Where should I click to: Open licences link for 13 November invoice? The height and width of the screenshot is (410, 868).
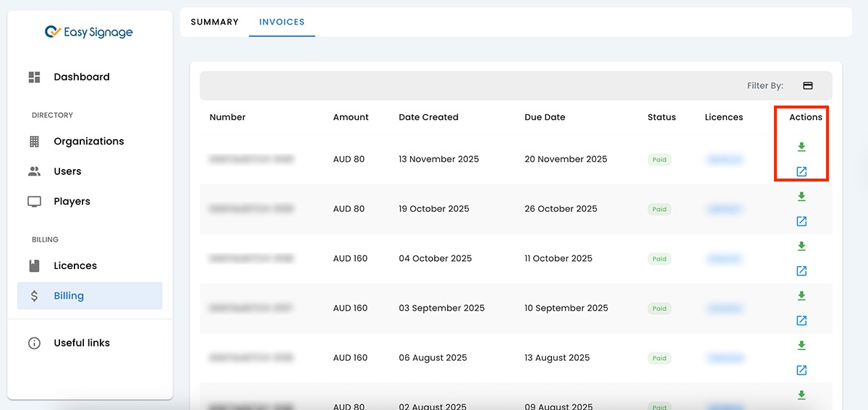pyautogui.click(x=724, y=160)
